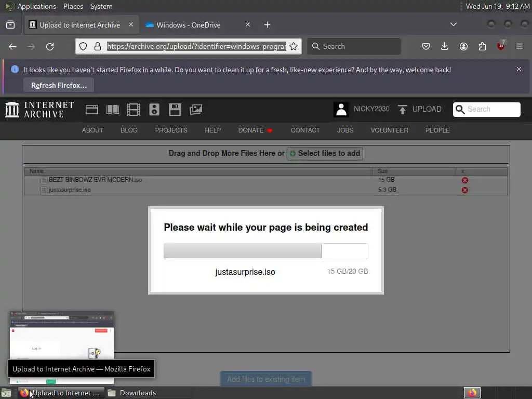Screen dimensions: 532x399
Task: Bookmark this page with the star icon
Action: [x=294, y=46]
